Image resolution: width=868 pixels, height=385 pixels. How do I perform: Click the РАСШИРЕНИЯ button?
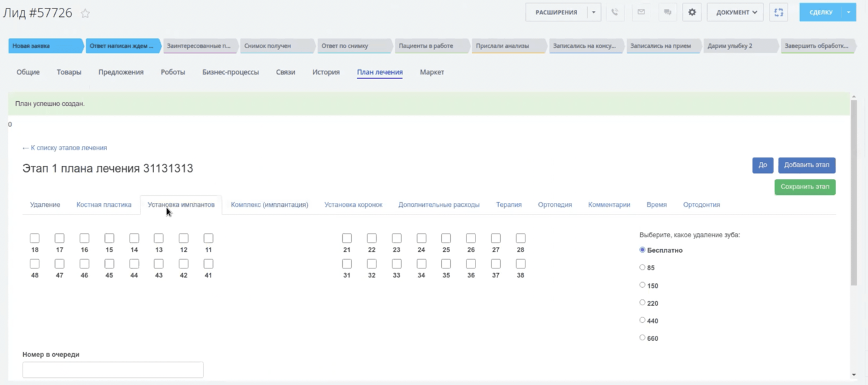pos(556,12)
